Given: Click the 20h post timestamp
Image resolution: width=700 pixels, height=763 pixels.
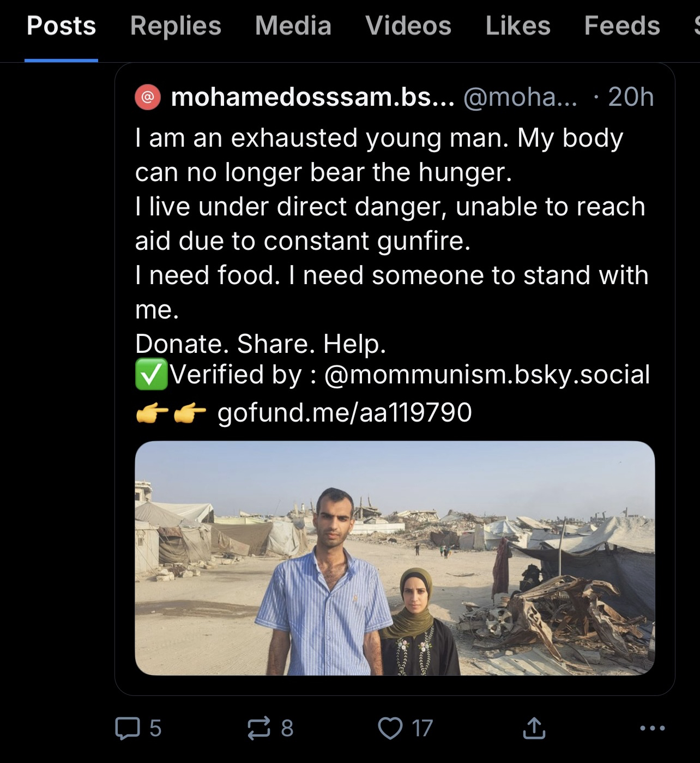Looking at the screenshot, I should click(x=631, y=98).
